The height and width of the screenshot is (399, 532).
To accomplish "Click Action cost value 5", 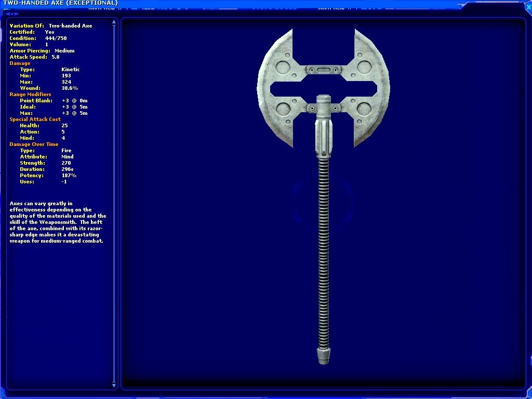I will pyautogui.click(x=63, y=132).
